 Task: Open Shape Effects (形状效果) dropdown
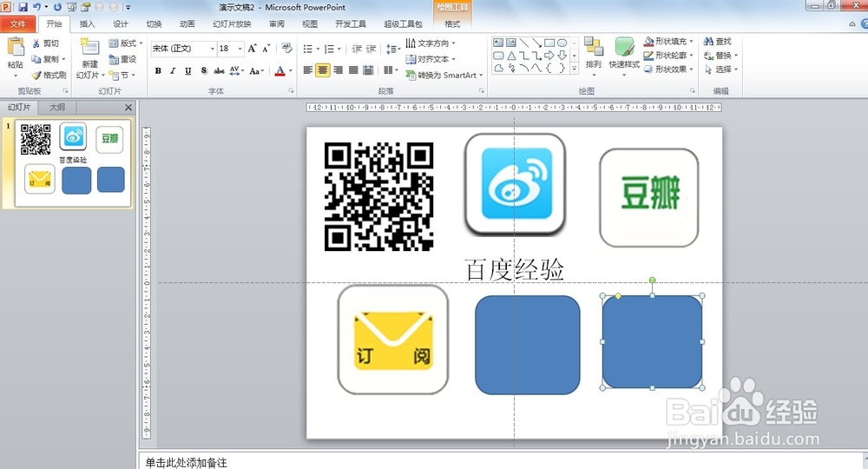click(668, 69)
